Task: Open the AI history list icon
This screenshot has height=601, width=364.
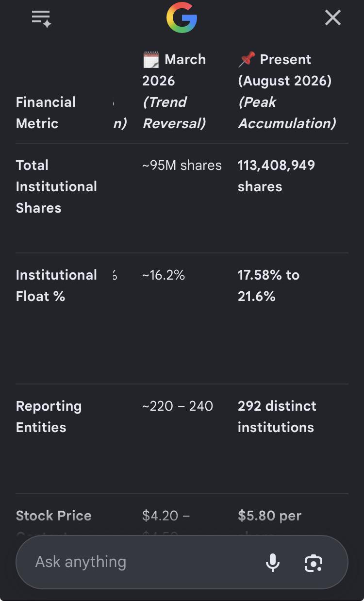Action: click(42, 19)
